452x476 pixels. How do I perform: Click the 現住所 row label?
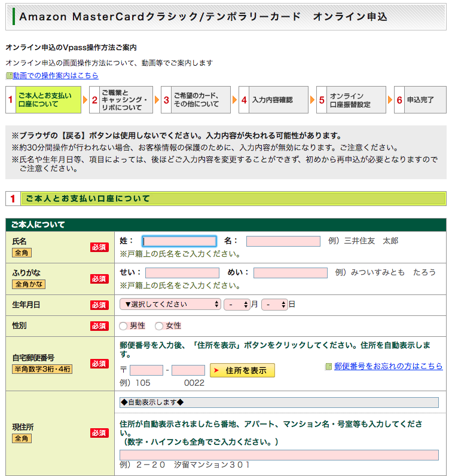(x=23, y=427)
